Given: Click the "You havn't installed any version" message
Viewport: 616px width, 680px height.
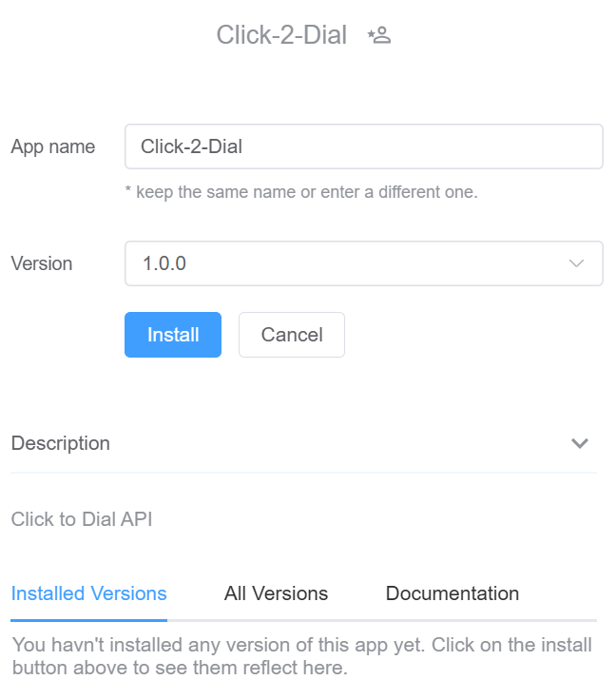Looking at the screenshot, I should click(302, 646).
